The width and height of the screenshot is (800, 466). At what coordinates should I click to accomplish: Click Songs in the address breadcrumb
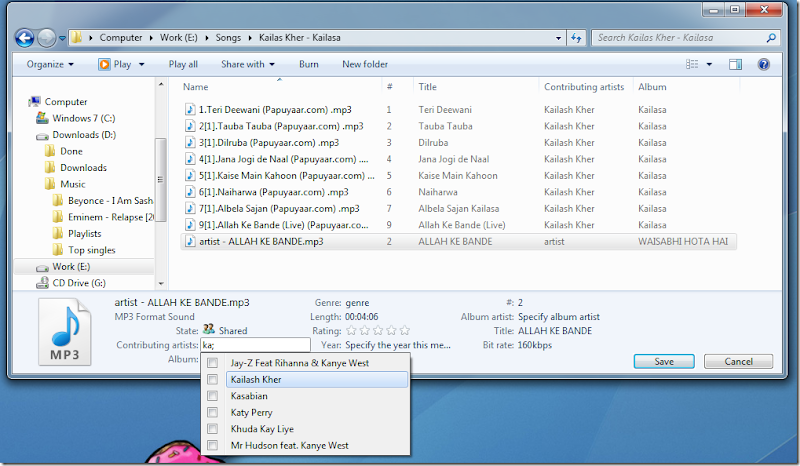pos(228,38)
